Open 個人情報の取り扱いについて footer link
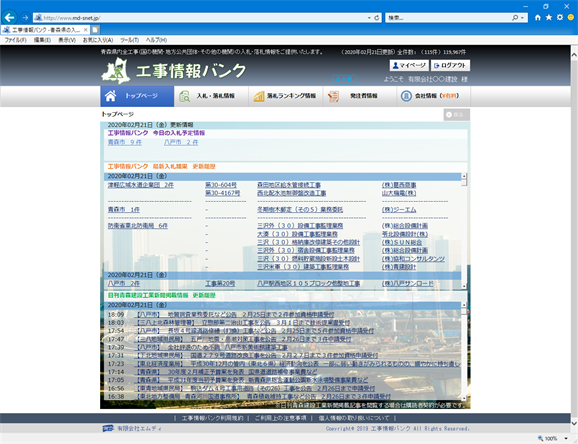Viewport: 578px width, 444px height. 354,418
